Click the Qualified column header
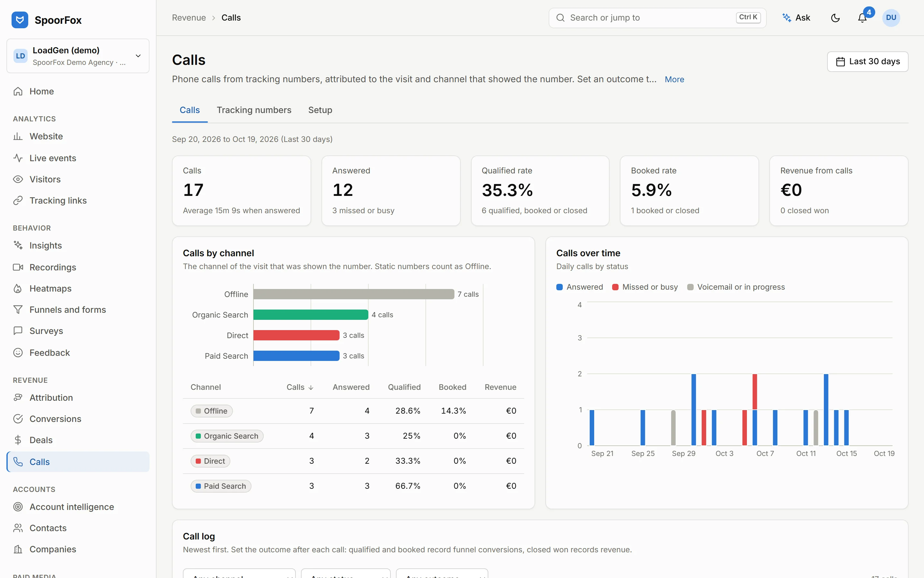 coord(404,387)
